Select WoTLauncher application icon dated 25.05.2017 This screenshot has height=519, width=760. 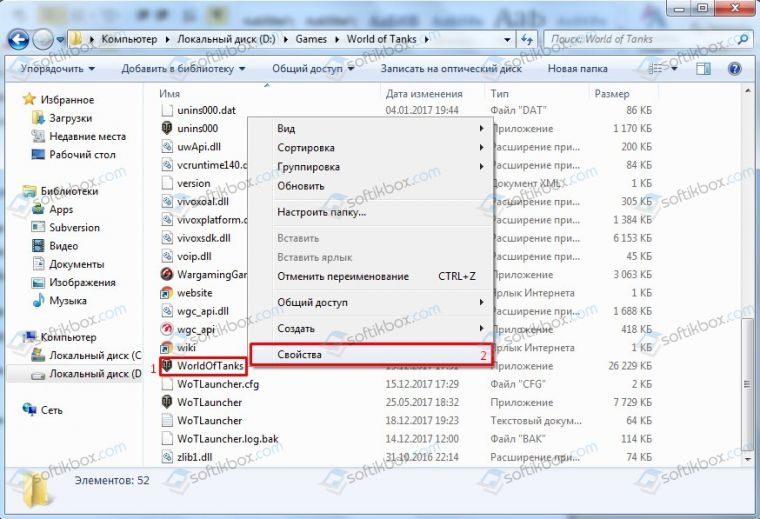pos(167,402)
